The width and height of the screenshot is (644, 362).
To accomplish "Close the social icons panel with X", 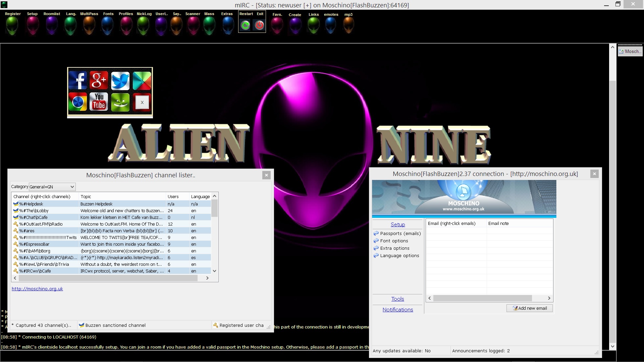I will [142, 102].
